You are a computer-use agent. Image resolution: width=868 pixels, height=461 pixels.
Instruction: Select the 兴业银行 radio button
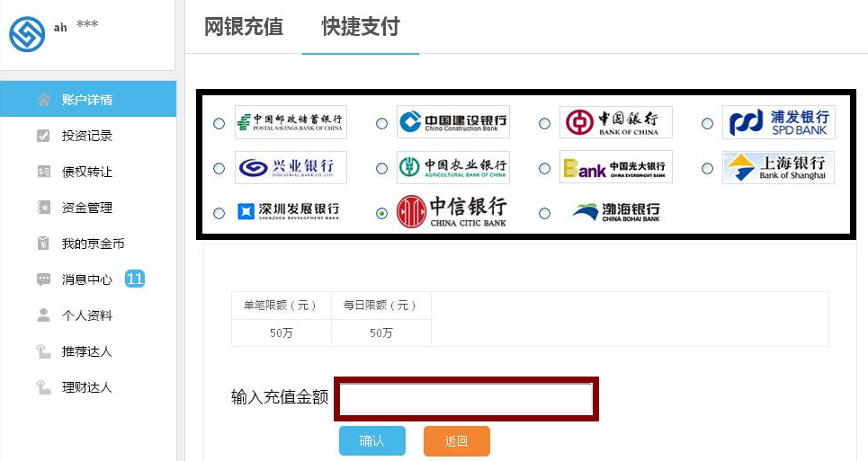click(x=219, y=168)
